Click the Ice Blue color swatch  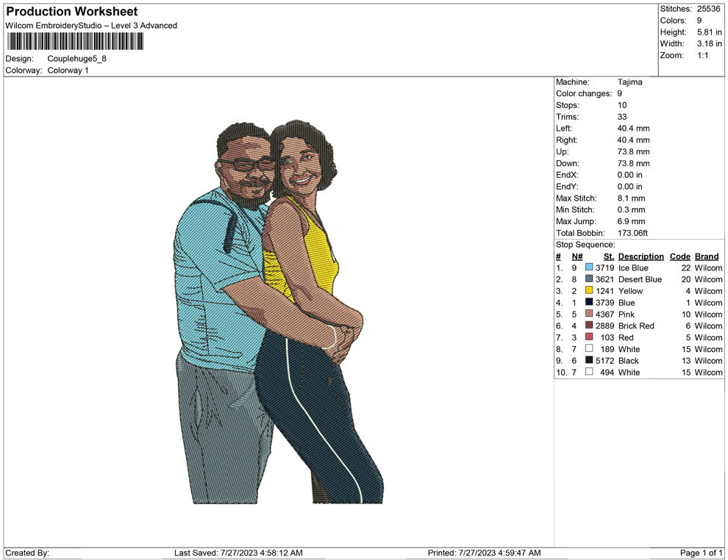point(589,268)
